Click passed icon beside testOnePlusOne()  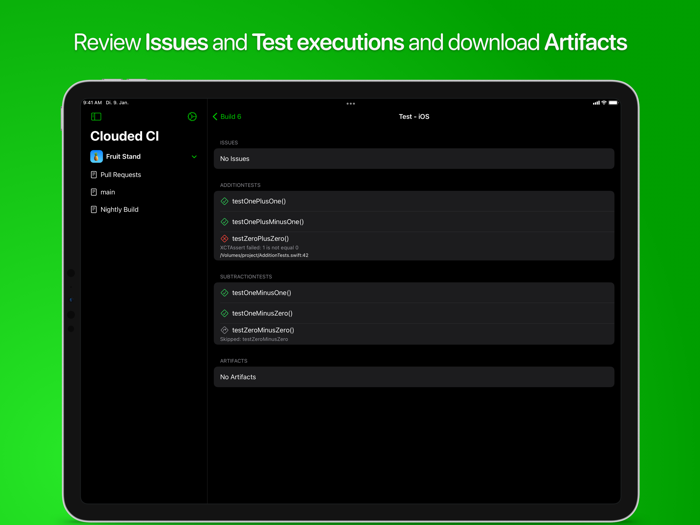(225, 201)
